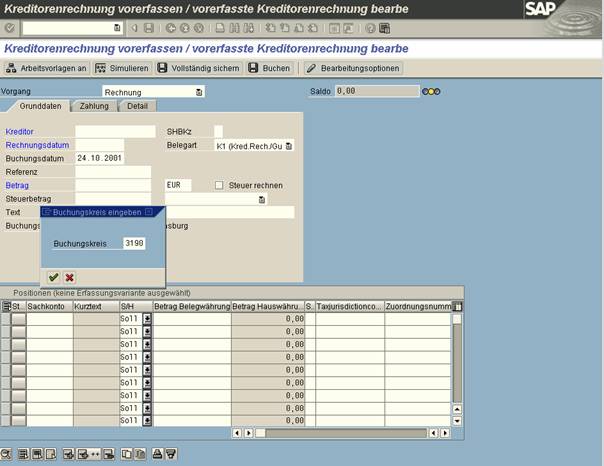Click the small triangle left of Save icon
The image size is (604, 466).
click(x=134, y=28)
